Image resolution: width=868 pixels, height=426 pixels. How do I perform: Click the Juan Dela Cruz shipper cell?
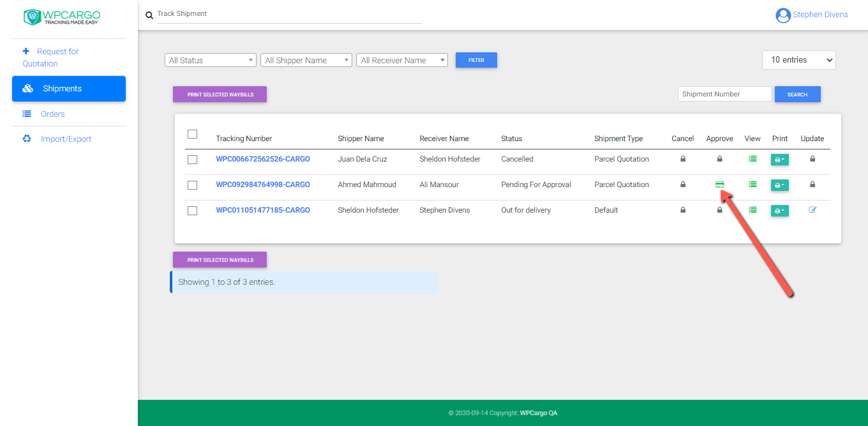point(363,159)
